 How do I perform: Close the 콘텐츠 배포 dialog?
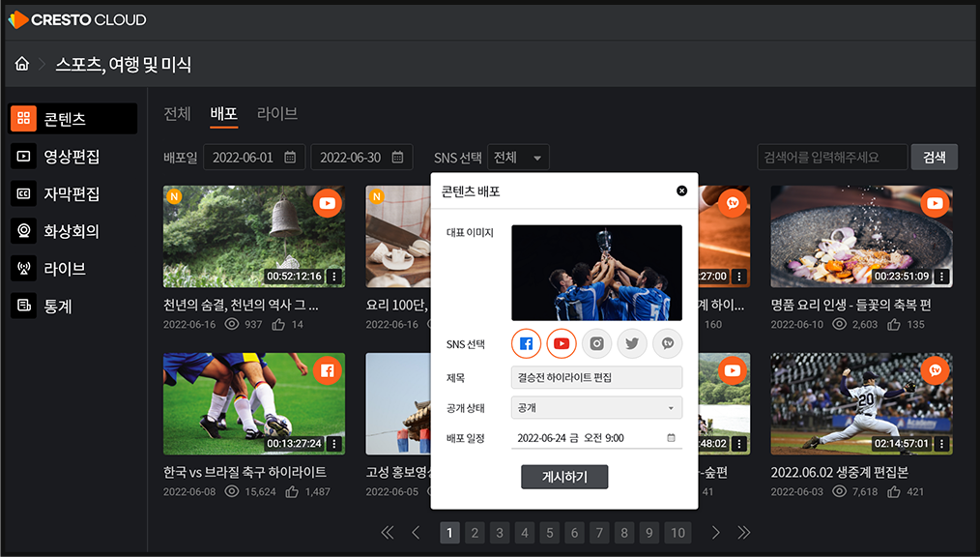pos(682,191)
